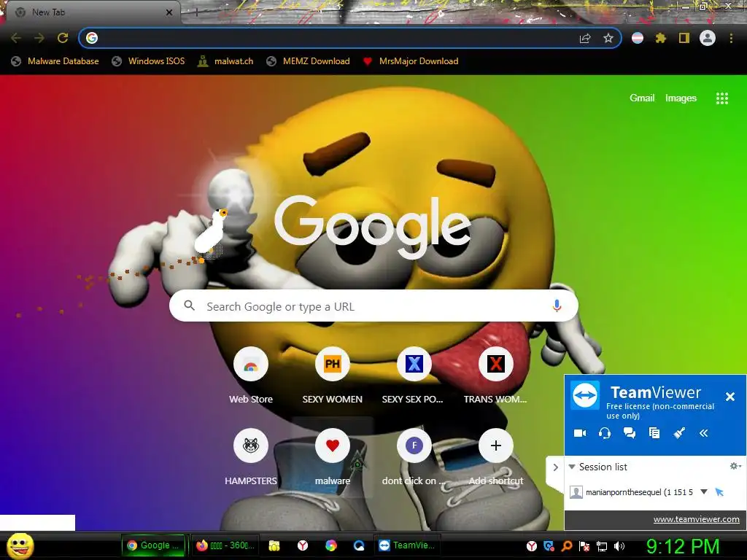747x560 pixels.
Task: Open the Malware Database bookmark
Action: pos(55,61)
